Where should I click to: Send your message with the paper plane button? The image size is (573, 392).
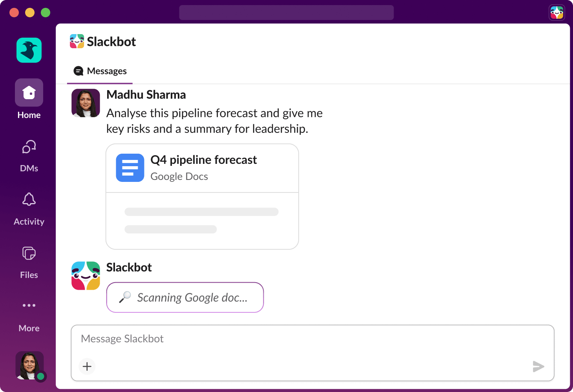538,367
